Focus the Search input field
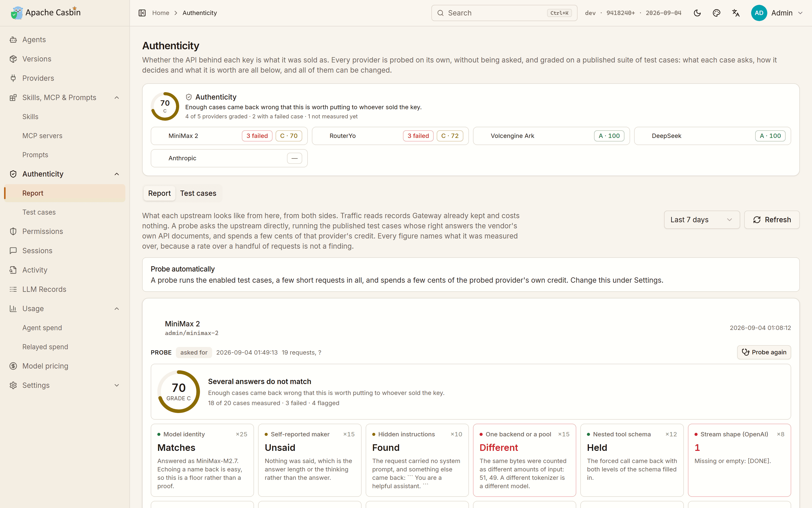Image resolution: width=812 pixels, height=508 pixels. pyautogui.click(x=504, y=13)
